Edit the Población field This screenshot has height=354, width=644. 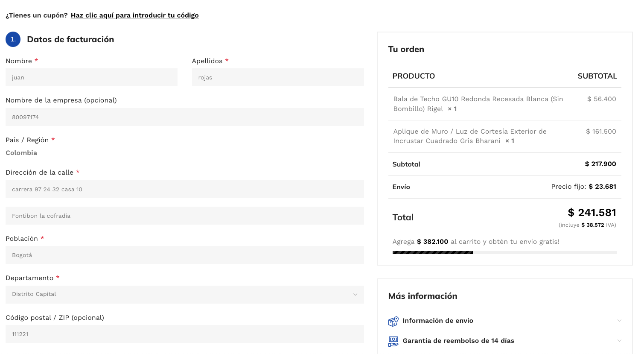click(184, 255)
